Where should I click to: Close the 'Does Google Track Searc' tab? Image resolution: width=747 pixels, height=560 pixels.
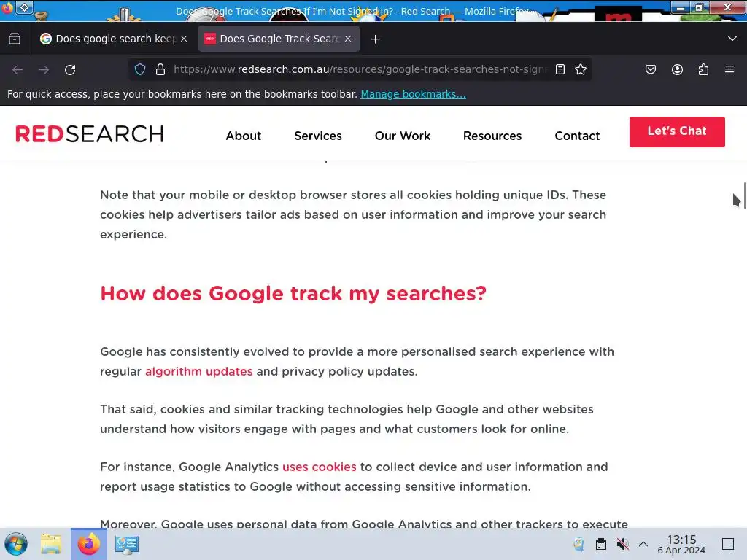point(348,39)
